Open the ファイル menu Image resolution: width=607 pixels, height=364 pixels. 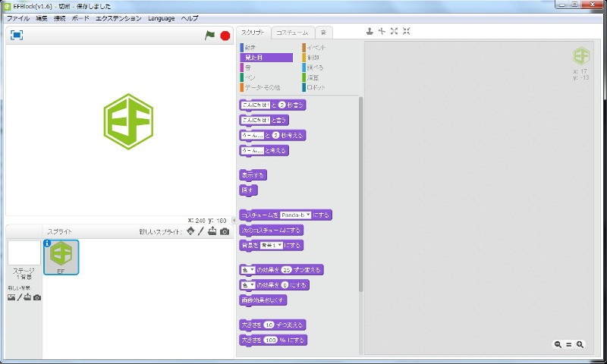tap(18, 18)
